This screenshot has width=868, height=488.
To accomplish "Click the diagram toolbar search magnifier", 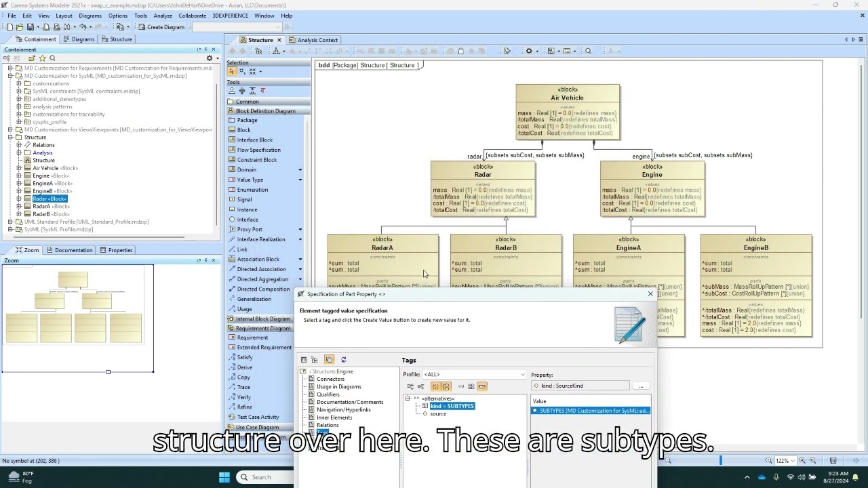I will pos(588,51).
